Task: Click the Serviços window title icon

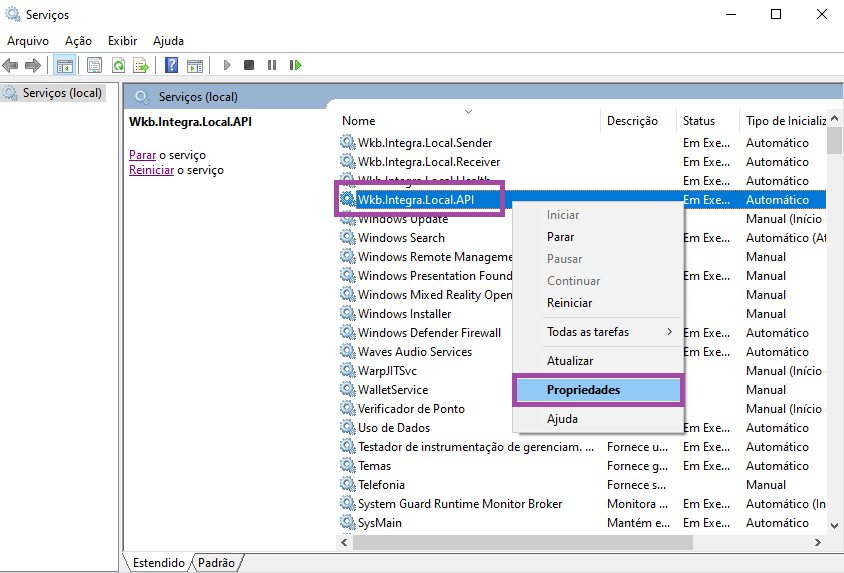Action: [x=13, y=14]
